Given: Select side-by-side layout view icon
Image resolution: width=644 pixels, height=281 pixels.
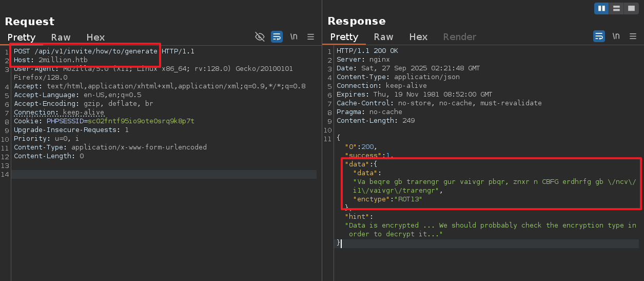Looking at the screenshot, I should (x=601, y=8).
